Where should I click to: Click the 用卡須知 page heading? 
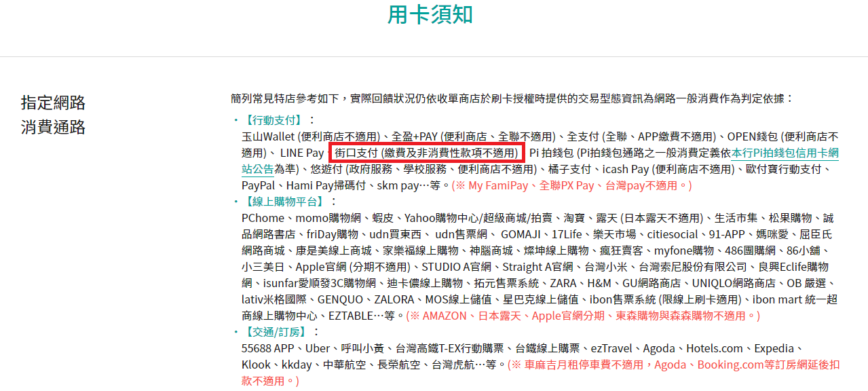[x=430, y=15]
